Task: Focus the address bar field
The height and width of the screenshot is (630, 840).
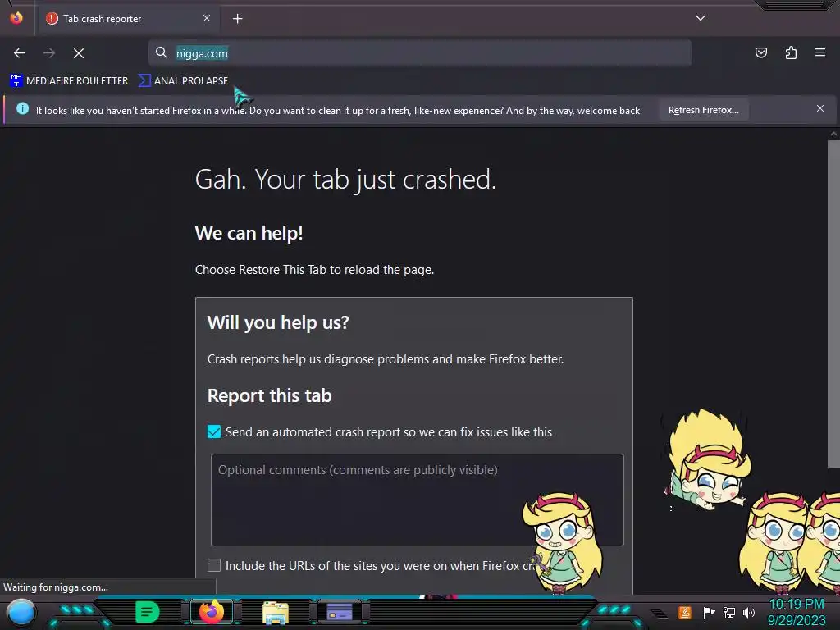Action: point(419,53)
